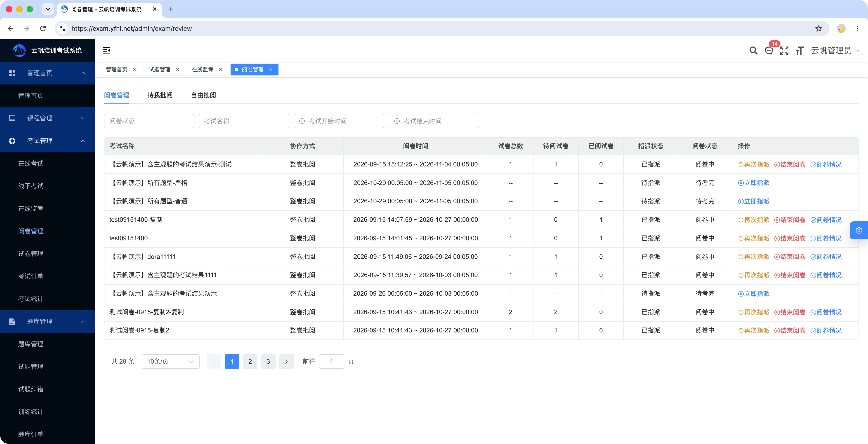The width and height of the screenshot is (868, 444).
Task: Click 立即指派 for 所有题型-普通 exam
Action: point(754,201)
